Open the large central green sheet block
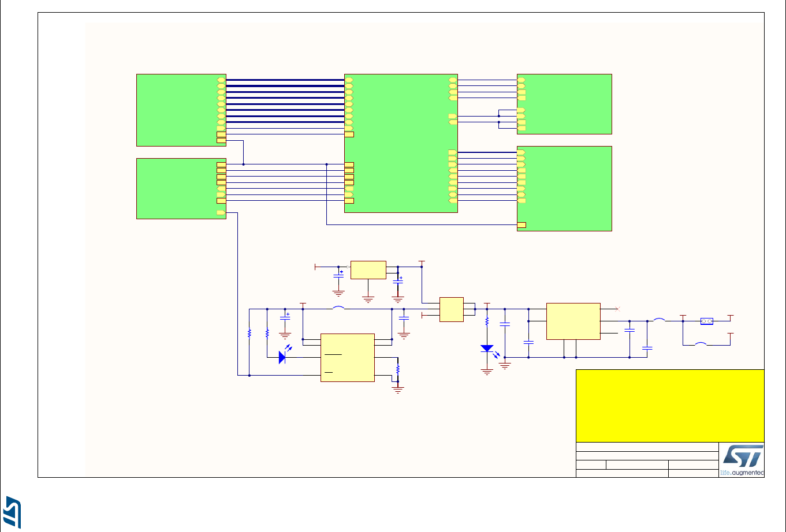 401,143
